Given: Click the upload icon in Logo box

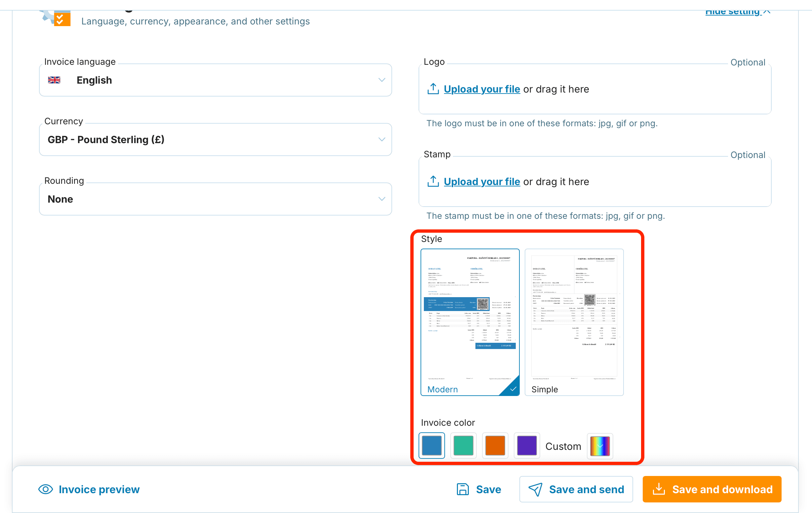Looking at the screenshot, I should pos(433,89).
